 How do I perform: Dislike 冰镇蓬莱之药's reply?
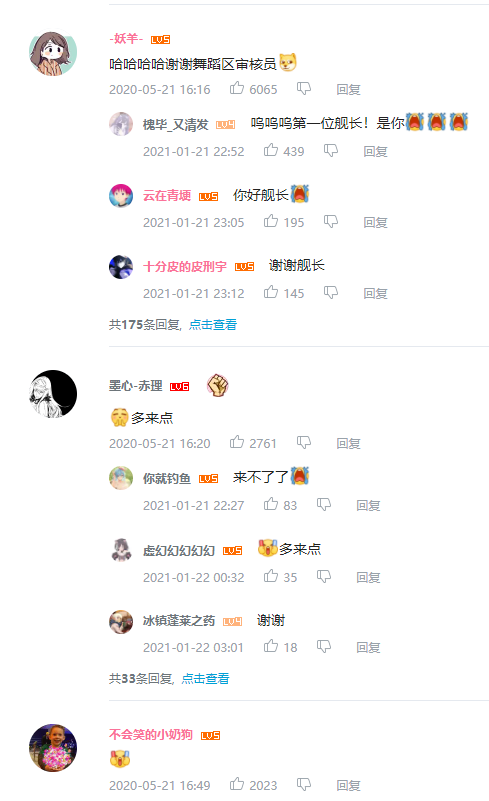click(x=324, y=647)
